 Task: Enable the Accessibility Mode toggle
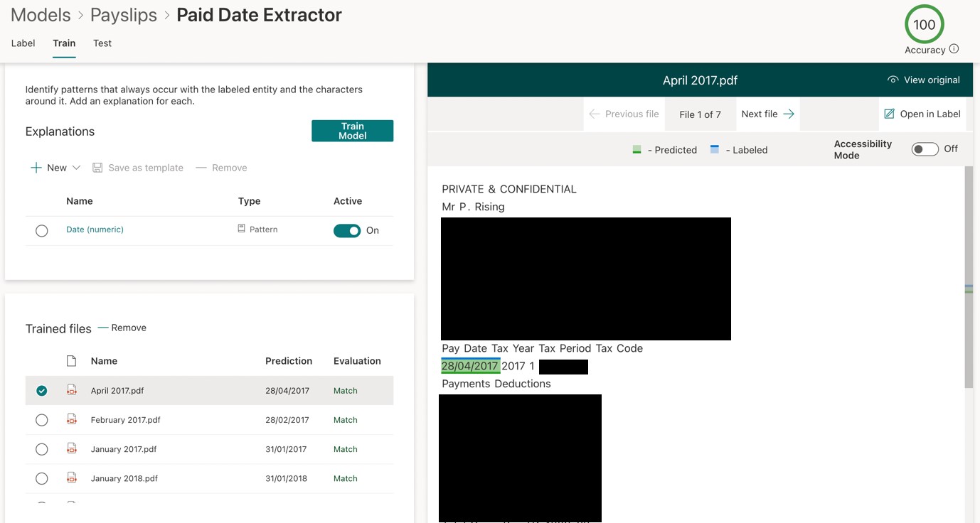point(925,149)
